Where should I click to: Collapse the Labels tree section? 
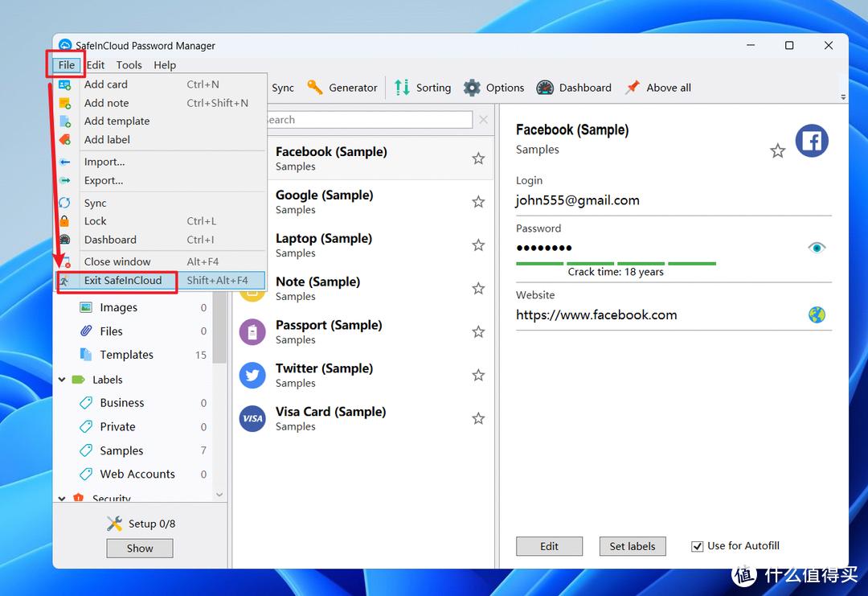tap(62, 380)
